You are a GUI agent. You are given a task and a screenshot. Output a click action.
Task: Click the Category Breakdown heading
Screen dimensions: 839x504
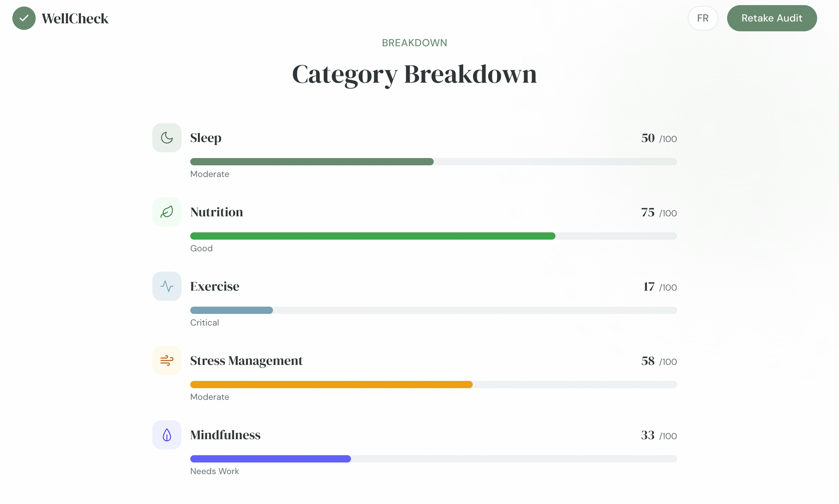pyautogui.click(x=414, y=74)
